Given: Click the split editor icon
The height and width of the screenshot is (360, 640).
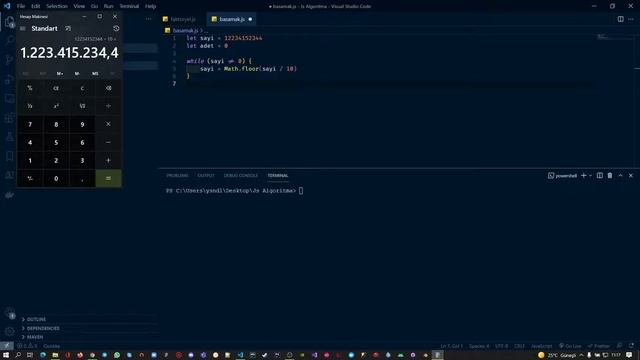Looking at the screenshot, I should point(620,19).
